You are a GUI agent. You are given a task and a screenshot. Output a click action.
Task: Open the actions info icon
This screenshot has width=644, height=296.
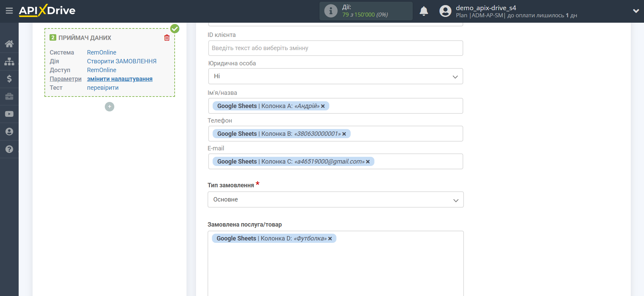click(331, 11)
